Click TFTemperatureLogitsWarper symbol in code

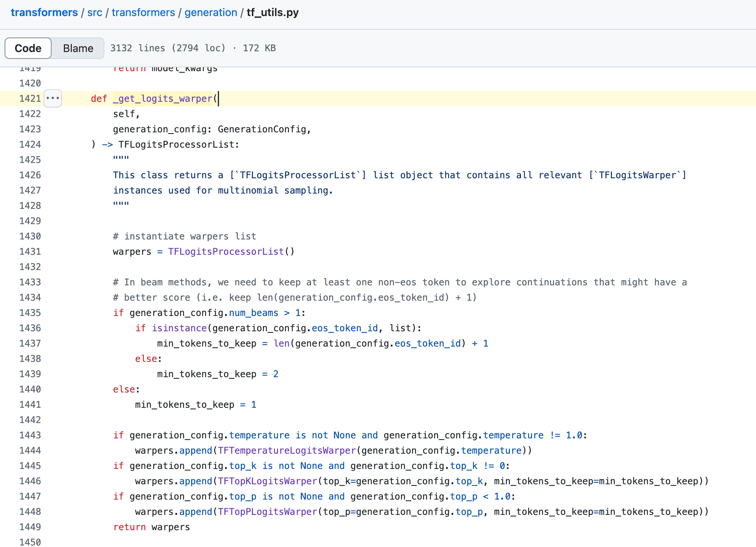(287, 450)
